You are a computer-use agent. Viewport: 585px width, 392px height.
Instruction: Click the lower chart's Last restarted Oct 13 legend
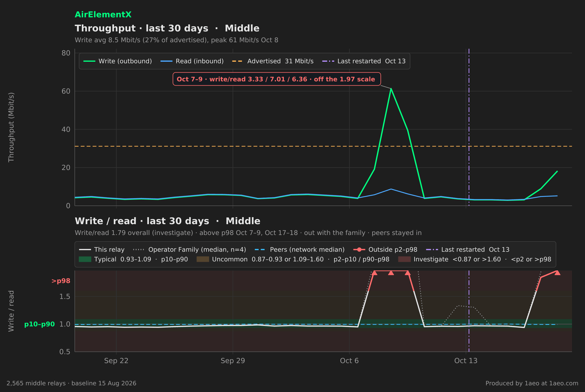pos(468,250)
